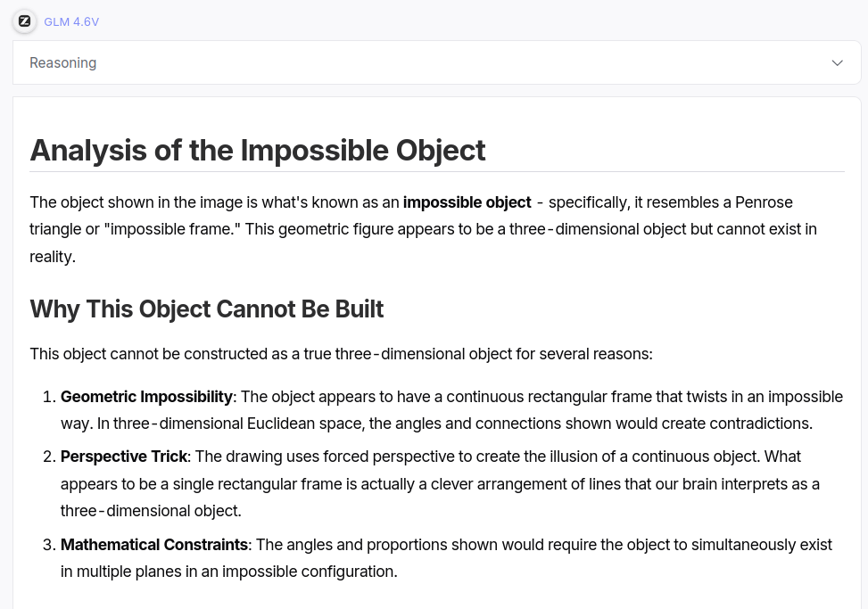Click the bold 'Mathematical Constraints' label
The width and height of the screenshot is (868, 609).
click(x=154, y=545)
